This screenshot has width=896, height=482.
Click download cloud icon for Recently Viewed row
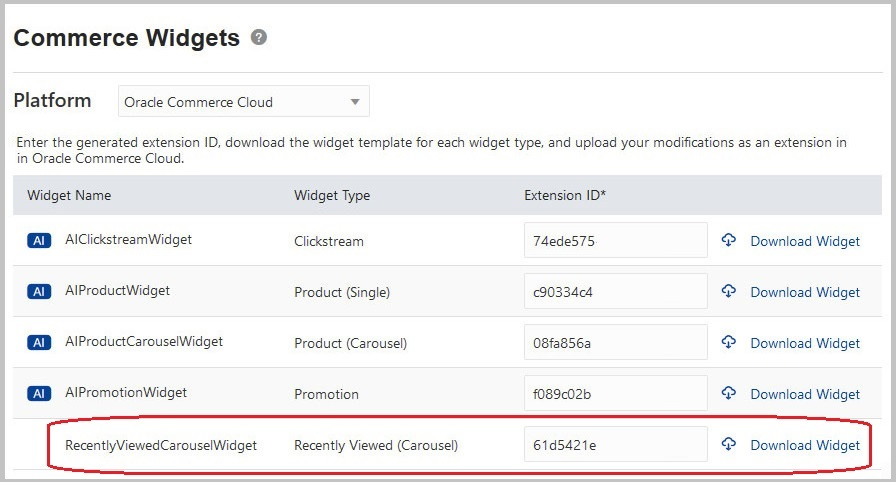tap(729, 444)
